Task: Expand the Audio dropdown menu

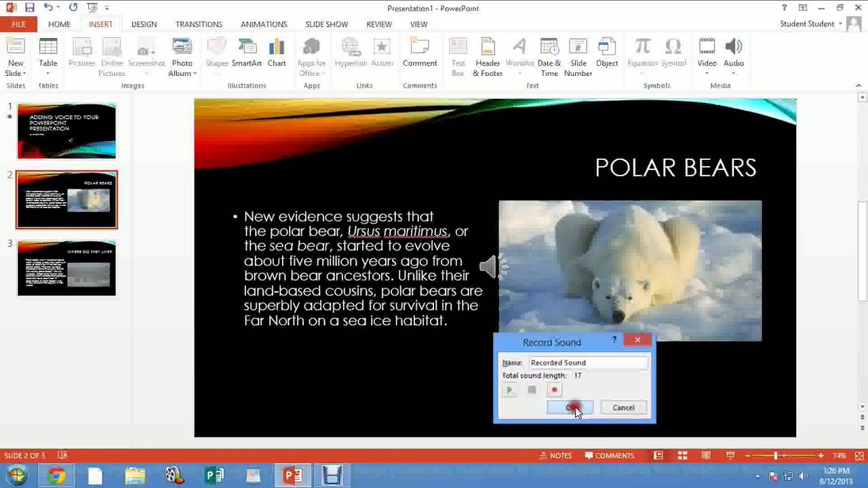Action: point(734,73)
